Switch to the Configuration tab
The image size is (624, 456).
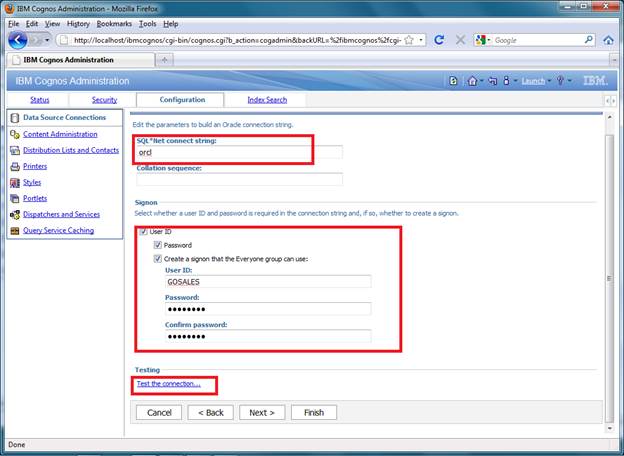click(x=182, y=100)
